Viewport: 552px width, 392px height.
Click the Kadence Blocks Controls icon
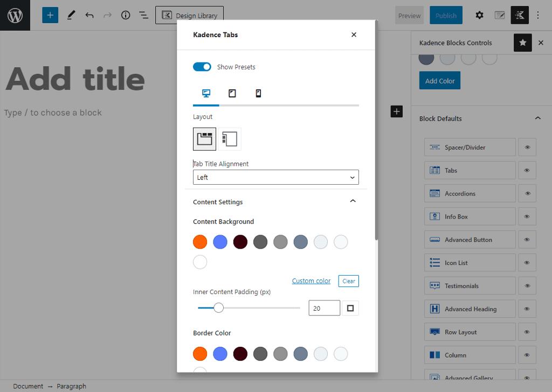(520, 16)
